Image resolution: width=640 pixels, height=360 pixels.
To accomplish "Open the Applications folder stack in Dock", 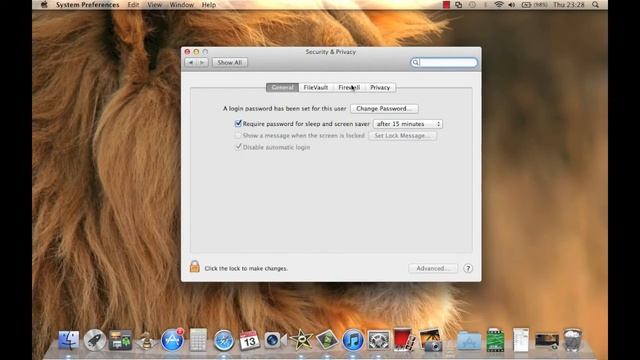I will pyautogui.click(x=469, y=341).
